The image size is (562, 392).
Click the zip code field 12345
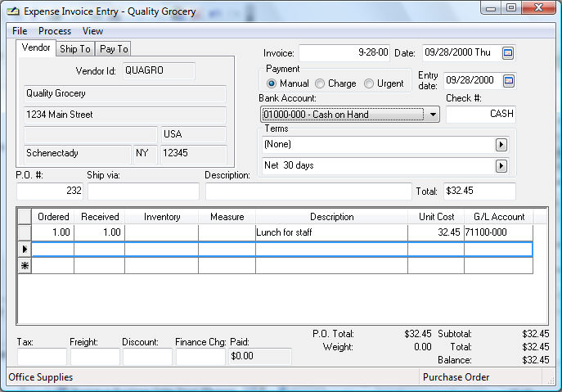194,154
